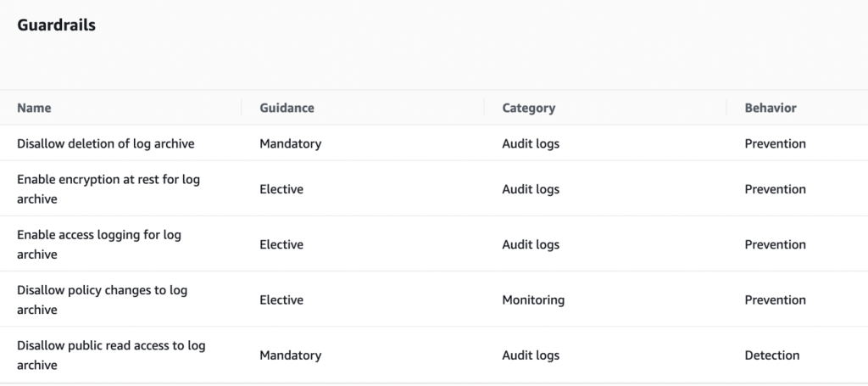Open 'Enable access logging for log archive'
868x386 pixels.
click(x=99, y=244)
